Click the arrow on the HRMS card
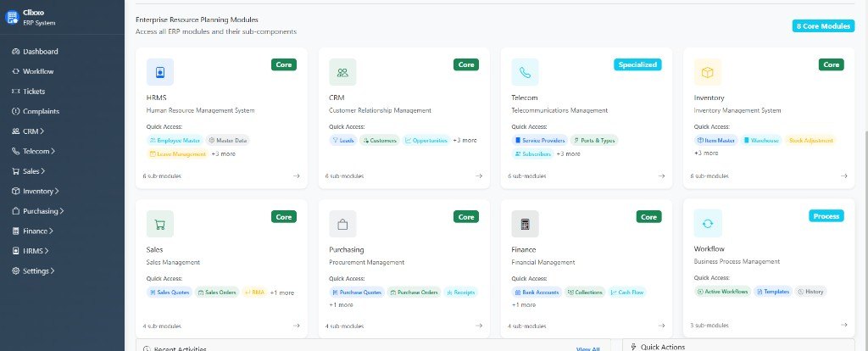 [x=296, y=176]
